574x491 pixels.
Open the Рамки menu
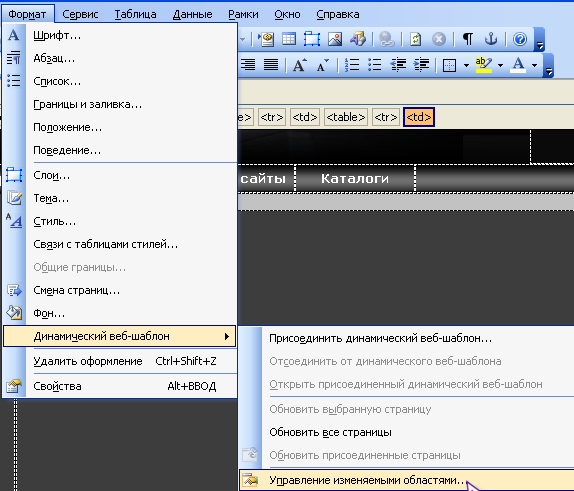[x=243, y=14]
